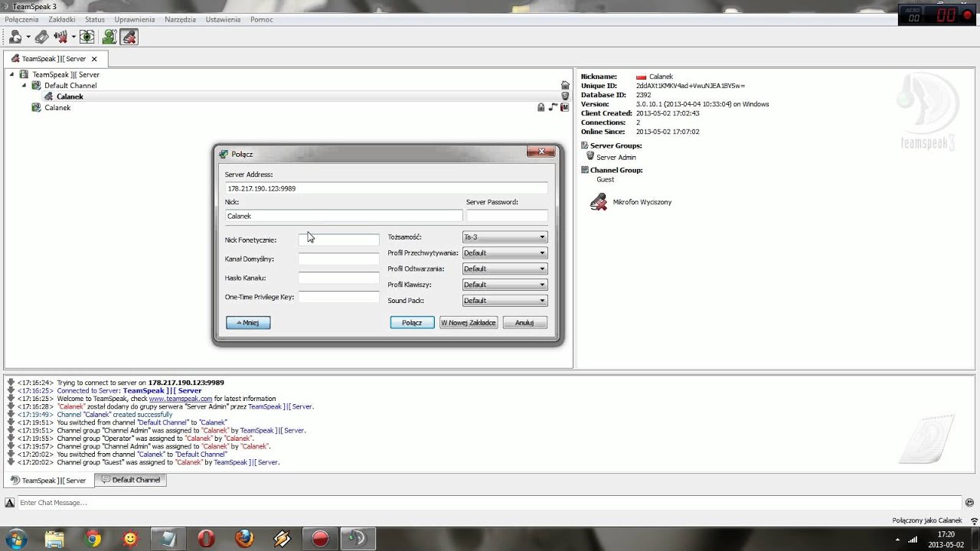980x551 pixels.
Task: Click the red M moderated icon
Action: tap(565, 108)
